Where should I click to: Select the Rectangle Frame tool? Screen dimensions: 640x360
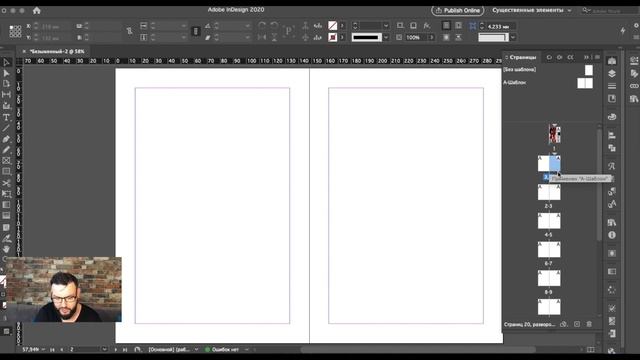tap(6, 161)
